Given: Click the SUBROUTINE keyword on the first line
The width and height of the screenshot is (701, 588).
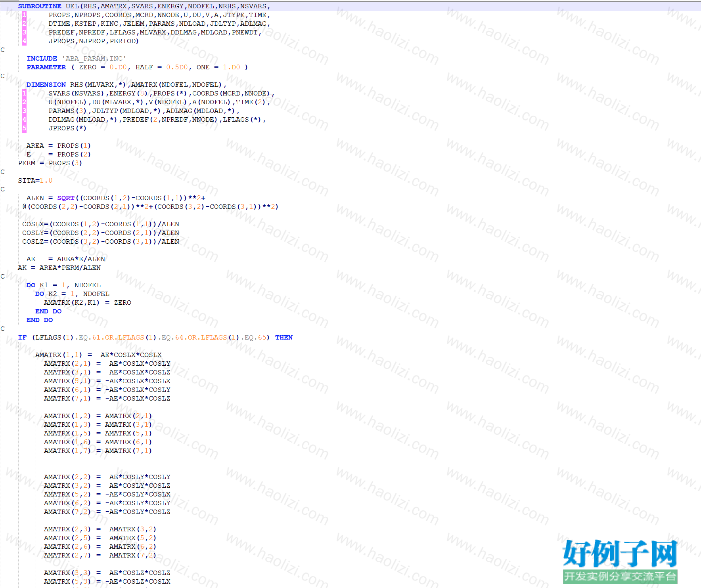Looking at the screenshot, I should [x=40, y=6].
